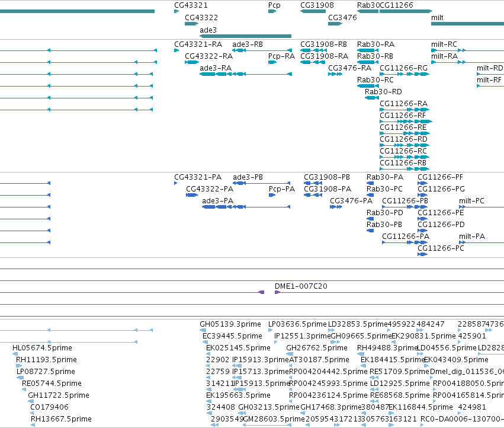Select the CG31908-RA transcript label

point(325,56)
